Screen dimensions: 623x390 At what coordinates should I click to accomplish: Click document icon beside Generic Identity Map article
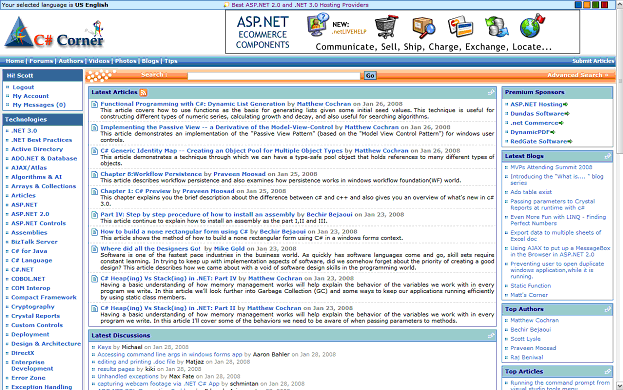tap(94, 151)
